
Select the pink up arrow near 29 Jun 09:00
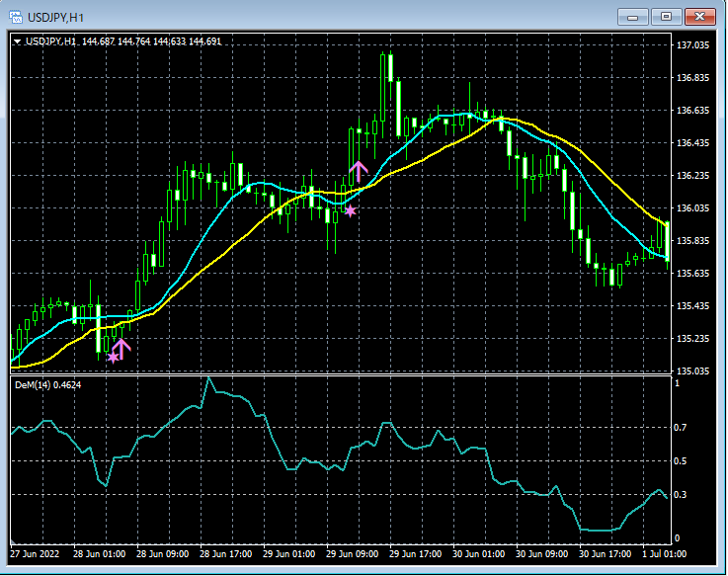pos(359,172)
